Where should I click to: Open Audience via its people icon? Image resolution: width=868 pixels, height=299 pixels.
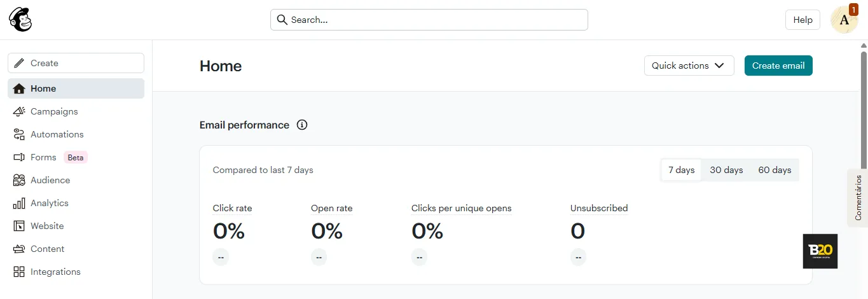pyautogui.click(x=19, y=180)
